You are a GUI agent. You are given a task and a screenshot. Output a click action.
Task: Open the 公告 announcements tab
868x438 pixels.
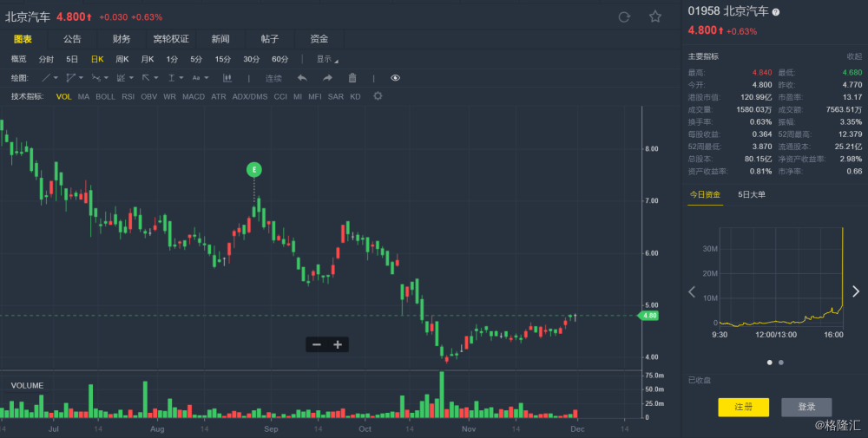pyautogui.click(x=72, y=39)
